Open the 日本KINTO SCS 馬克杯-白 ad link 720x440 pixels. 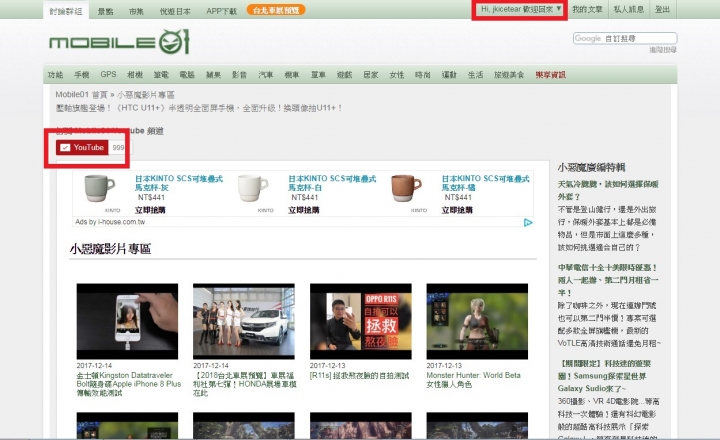click(x=332, y=183)
